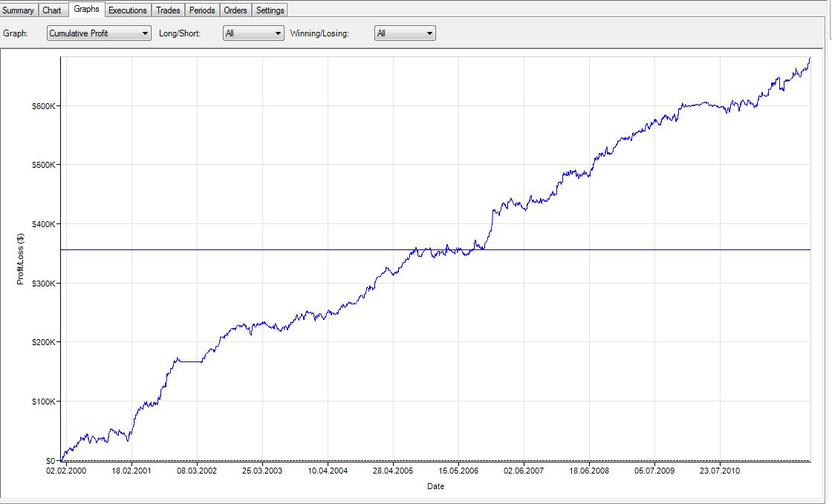Click the 02.02.2000 date on the axis
Screen dimensions: 832x504
67,470
